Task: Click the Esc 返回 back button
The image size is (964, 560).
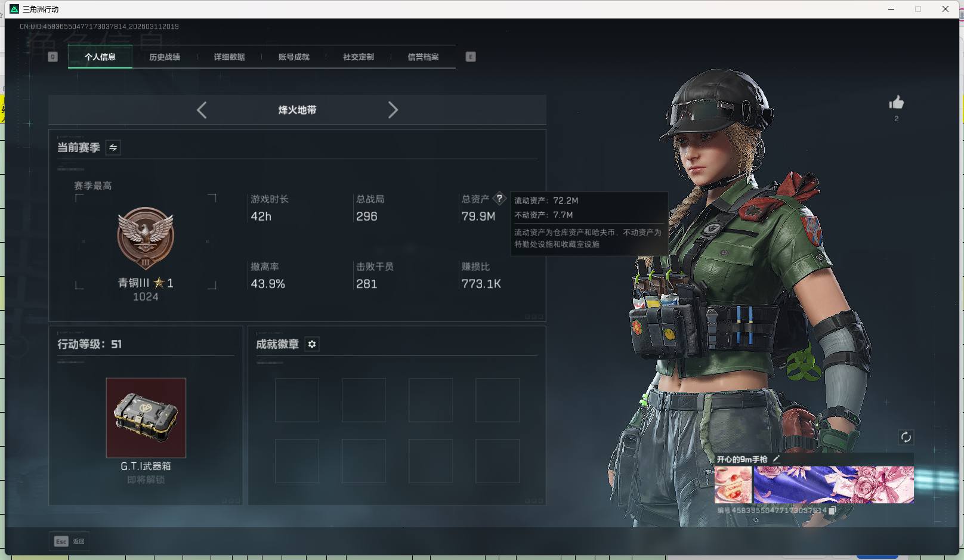Action: click(68, 542)
